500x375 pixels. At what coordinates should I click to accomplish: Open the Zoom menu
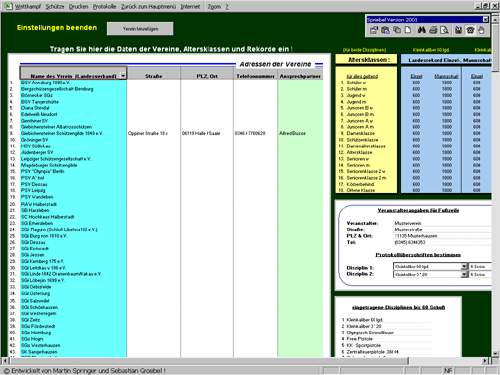point(214,6)
